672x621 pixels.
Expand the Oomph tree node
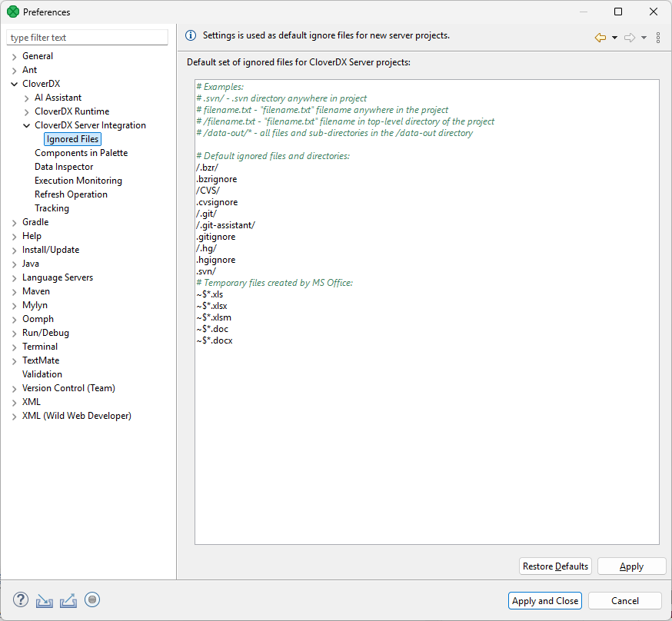pyautogui.click(x=14, y=320)
